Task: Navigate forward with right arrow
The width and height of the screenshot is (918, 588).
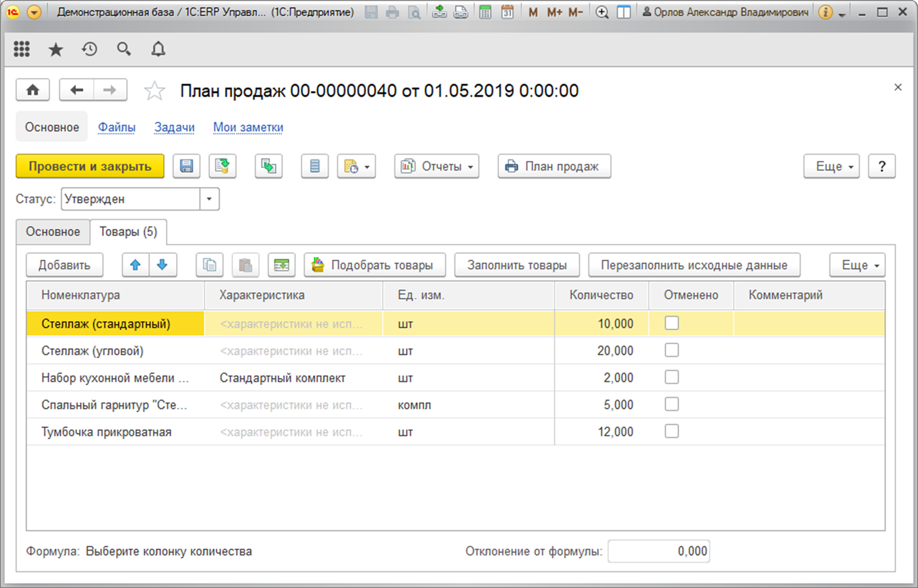Action: [x=110, y=90]
